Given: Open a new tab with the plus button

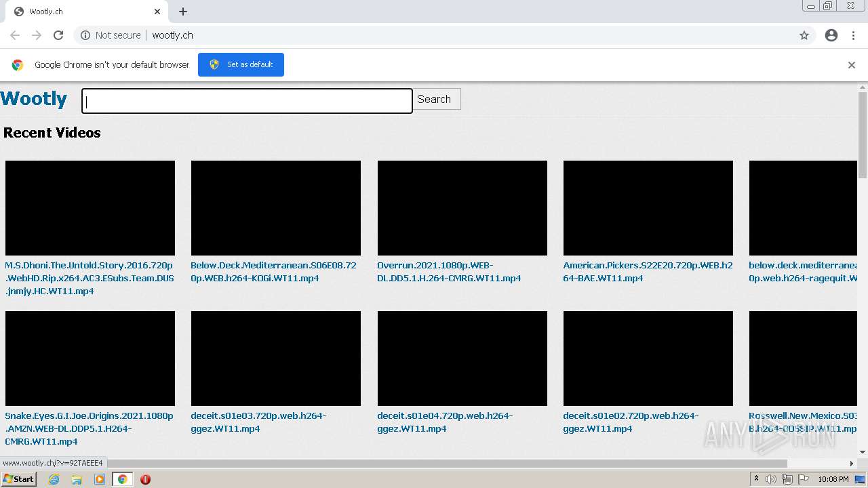Looking at the screenshot, I should click(183, 12).
